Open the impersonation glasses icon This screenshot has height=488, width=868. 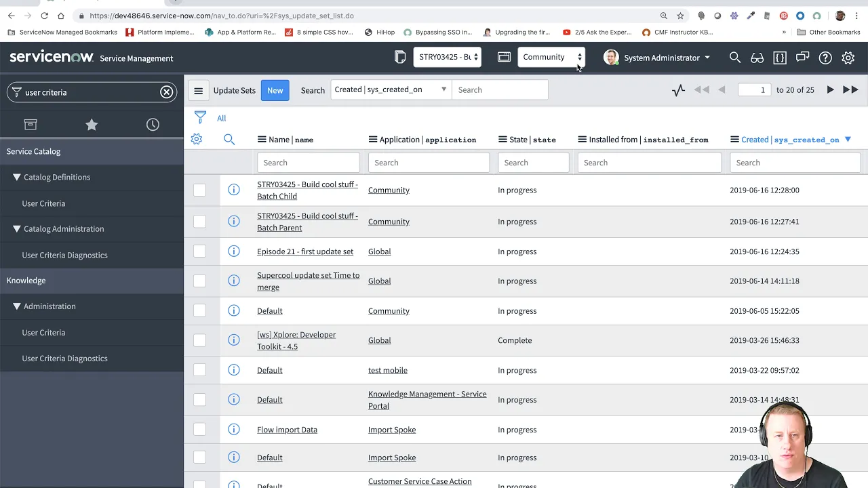pyautogui.click(x=757, y=58)
